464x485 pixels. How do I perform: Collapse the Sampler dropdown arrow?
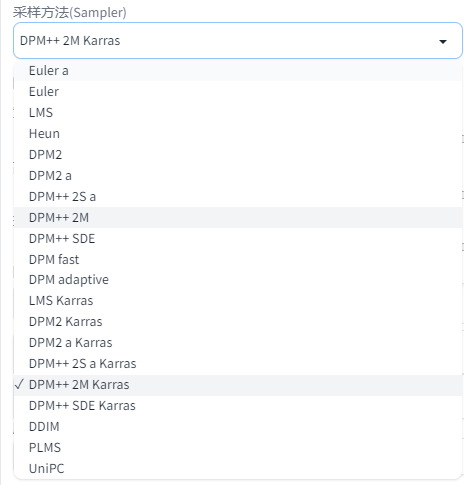[x=443, y=42]
